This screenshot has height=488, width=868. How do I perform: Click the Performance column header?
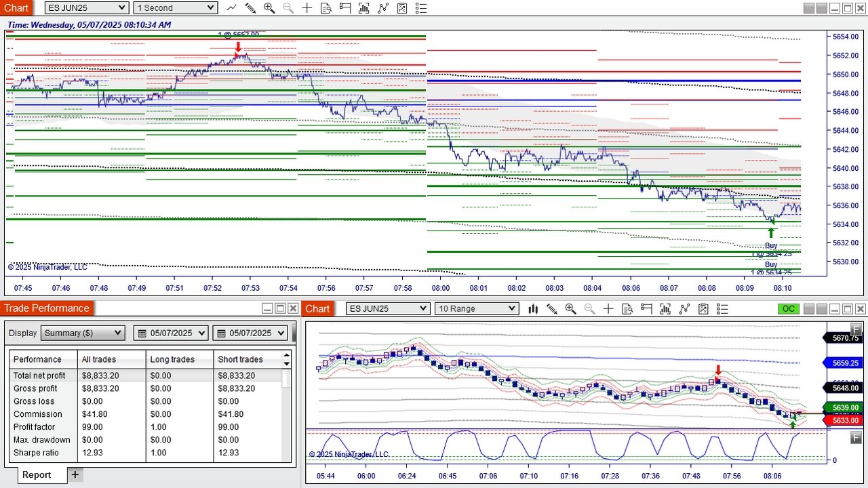pyautogui.click(x=44, y=359)
